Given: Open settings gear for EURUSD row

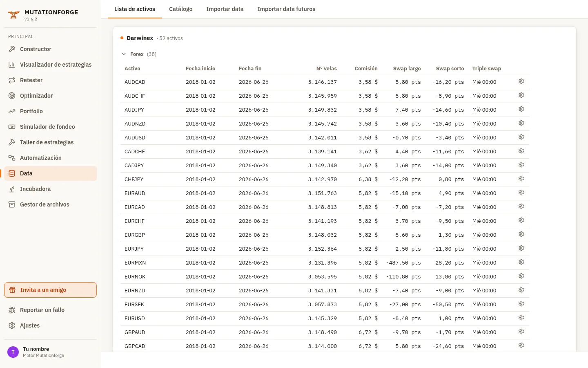Looking at the screenshot, I should click(x=521, y=318).
